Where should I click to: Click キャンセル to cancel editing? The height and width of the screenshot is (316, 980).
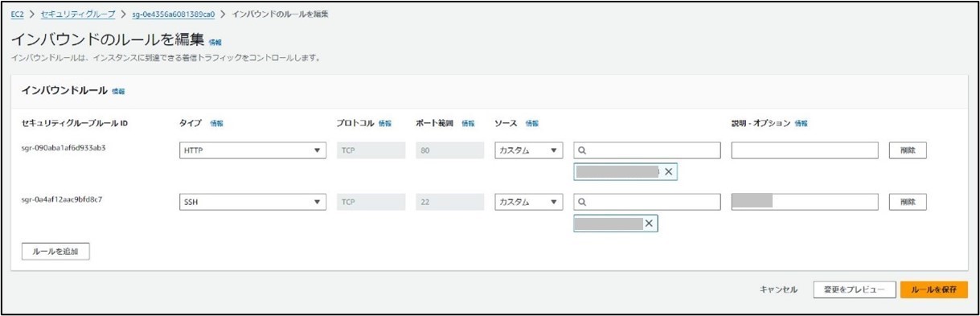[778, 289]
